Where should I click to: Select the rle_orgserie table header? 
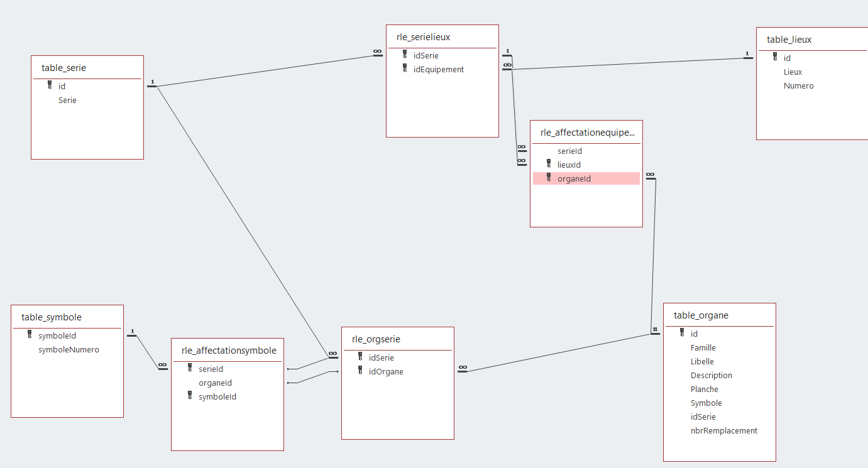click(x=398, y=339)
